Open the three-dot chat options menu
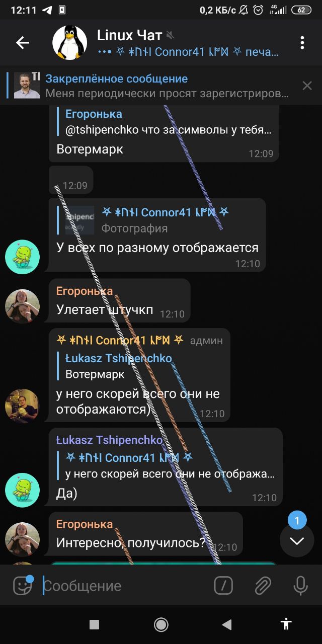The height and width of the screenshot is (644, 322). (302, 43)
